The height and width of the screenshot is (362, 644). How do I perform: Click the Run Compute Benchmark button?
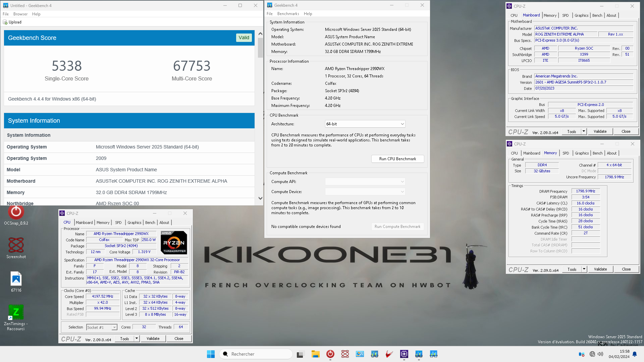397,227
